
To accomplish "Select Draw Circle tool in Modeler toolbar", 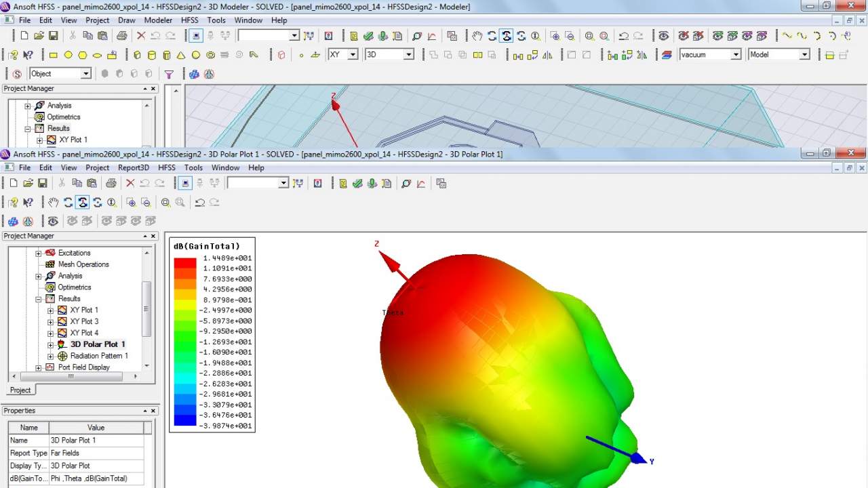I will click(x=68, y=55).
